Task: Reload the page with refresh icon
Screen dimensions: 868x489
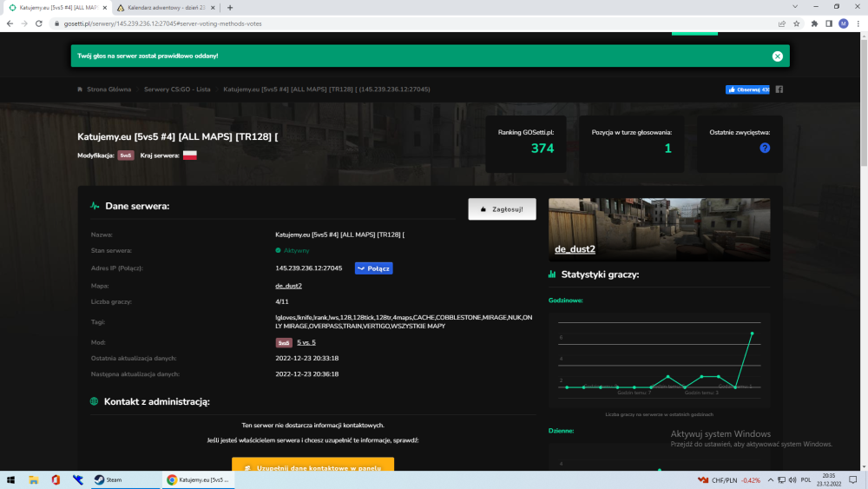Action: point(39,23)
